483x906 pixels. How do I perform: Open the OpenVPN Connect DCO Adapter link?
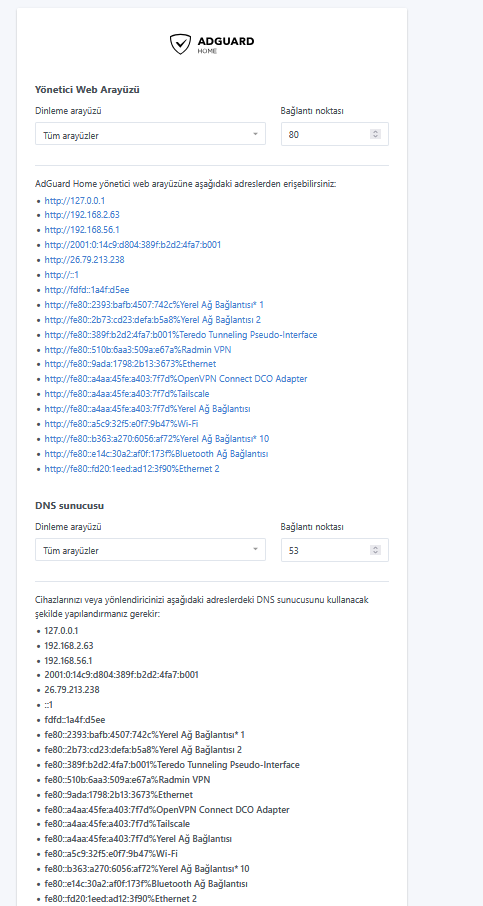pos(176,379)
